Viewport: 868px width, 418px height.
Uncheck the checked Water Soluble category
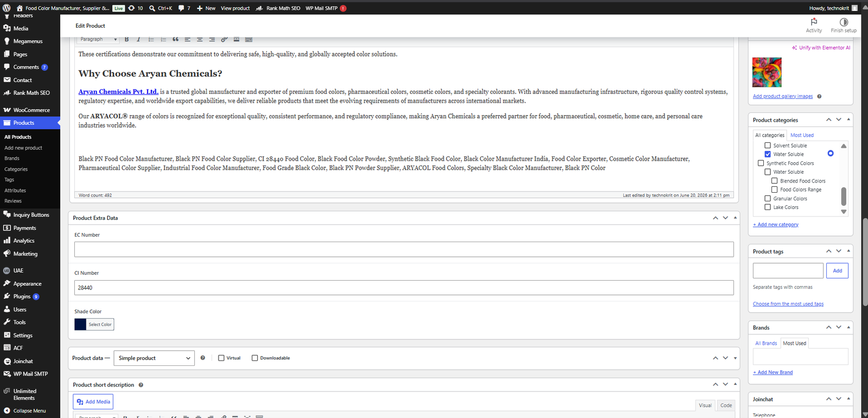coord(768,154)
